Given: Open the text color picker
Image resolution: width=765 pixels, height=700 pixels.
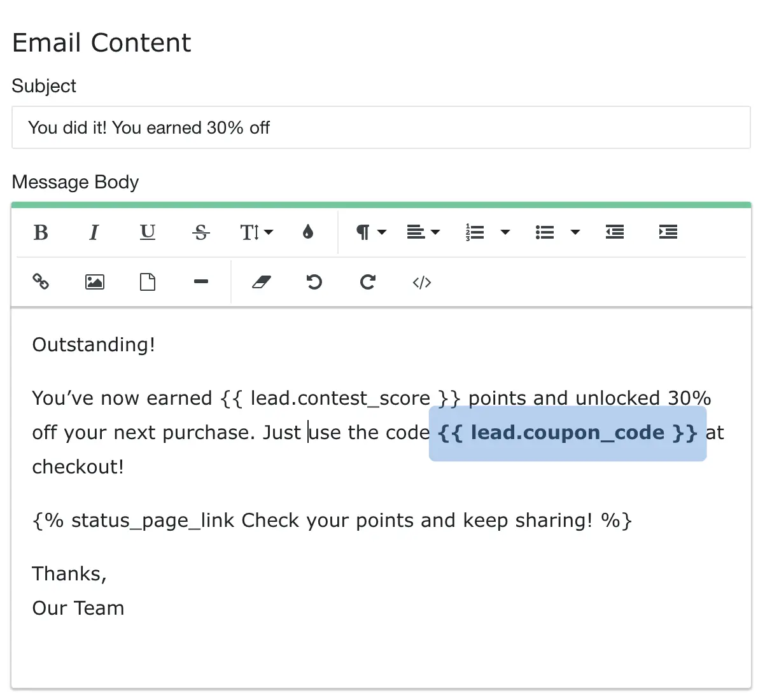Looking at the screenshot, I should [308, 232].
